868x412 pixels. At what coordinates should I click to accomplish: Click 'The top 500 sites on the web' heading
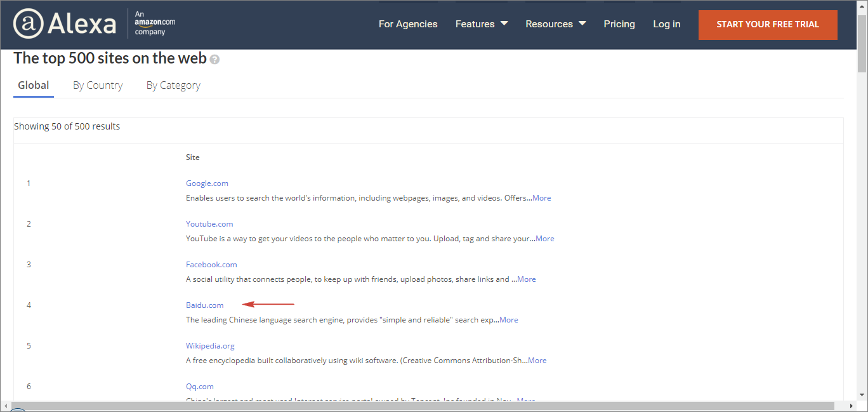coord(110,58)
